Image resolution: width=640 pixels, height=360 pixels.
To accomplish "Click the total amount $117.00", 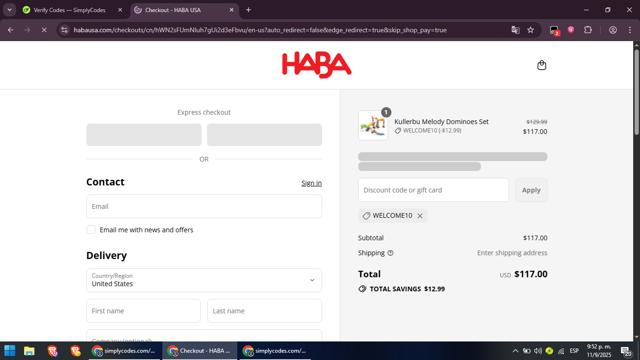I will click(531, 274).
